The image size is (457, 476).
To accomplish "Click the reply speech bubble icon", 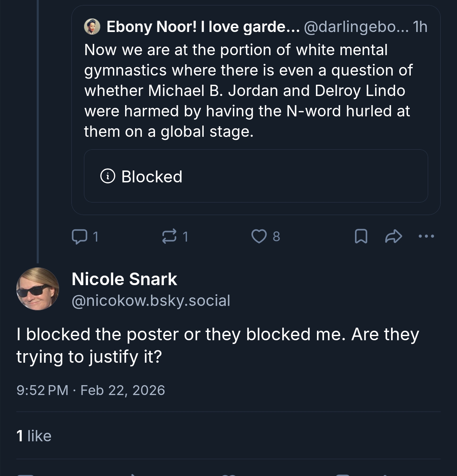I will click(79, 236).
